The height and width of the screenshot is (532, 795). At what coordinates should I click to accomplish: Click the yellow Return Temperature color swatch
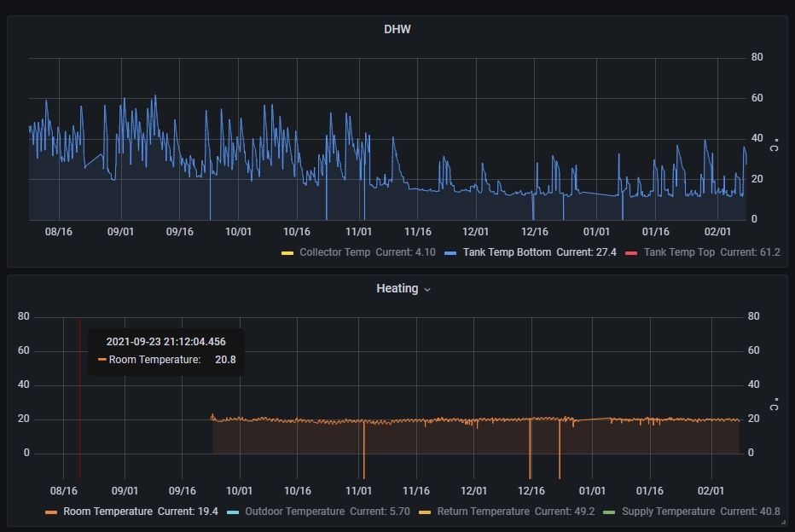coord(425,512)
